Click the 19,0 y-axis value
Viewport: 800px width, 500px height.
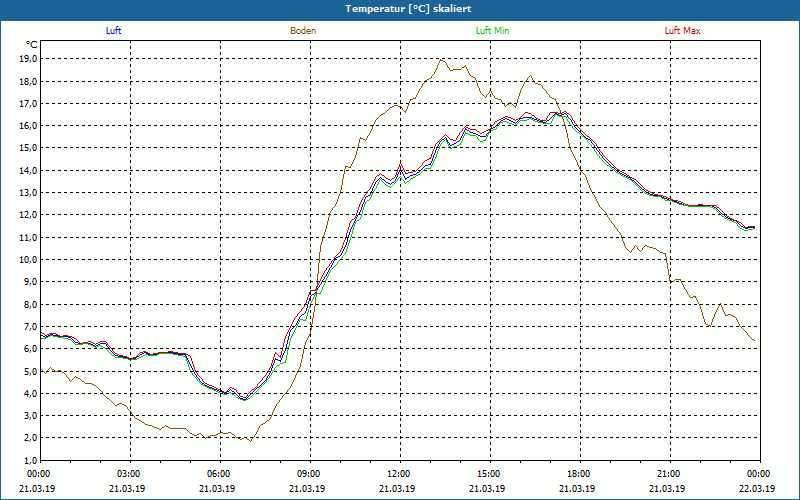click(x=29, y=59)
